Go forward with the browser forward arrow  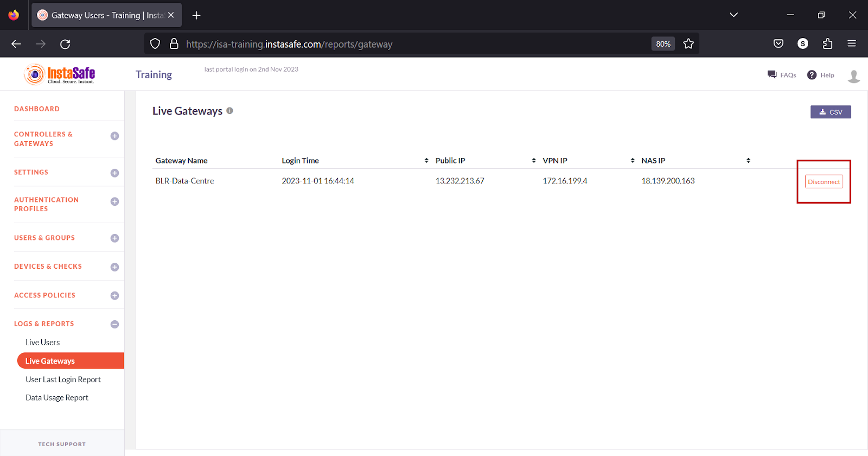(41, 44)
